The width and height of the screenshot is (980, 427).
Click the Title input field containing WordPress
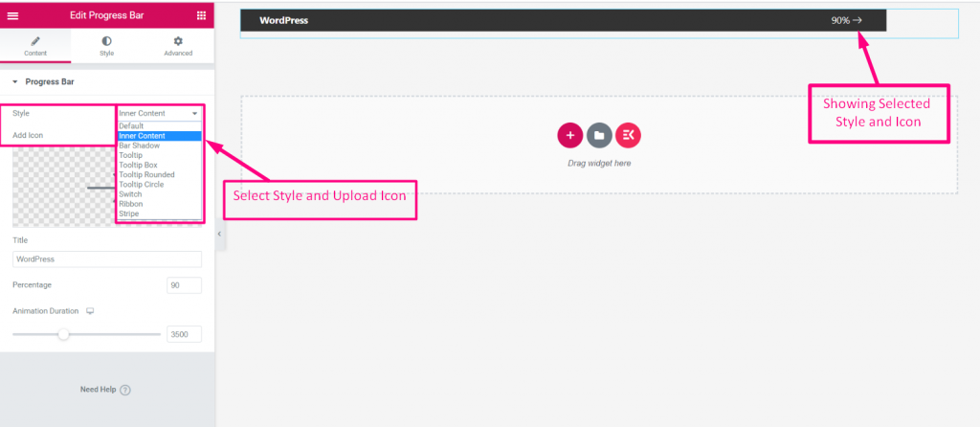coord(107,258)
